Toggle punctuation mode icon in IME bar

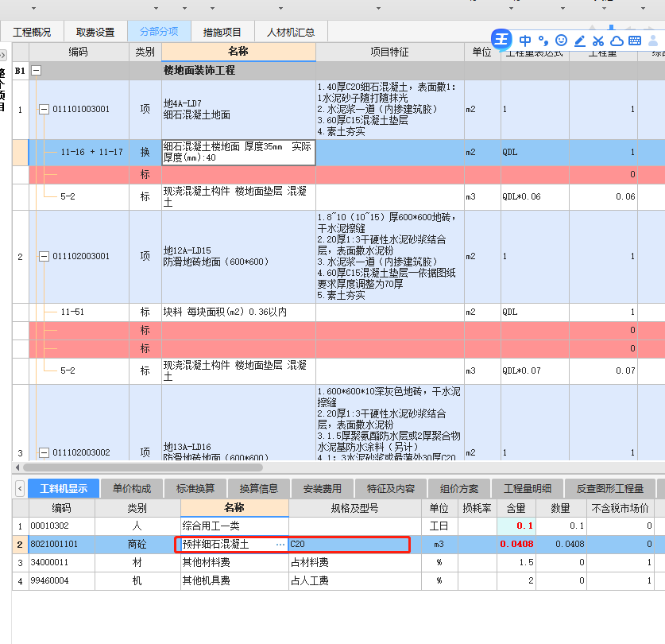tap(543, 41)
